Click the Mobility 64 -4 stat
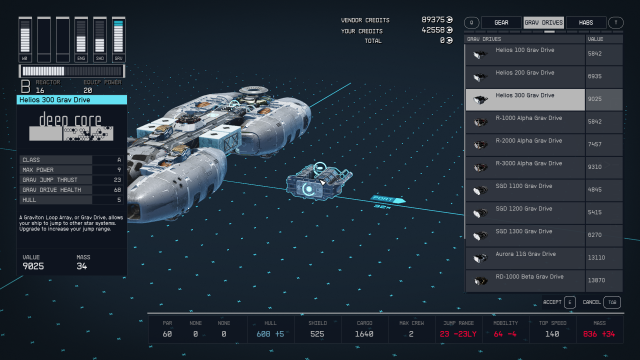Image resolution: width=640 pixels, height=360 pixels. [x=505, y=329]
